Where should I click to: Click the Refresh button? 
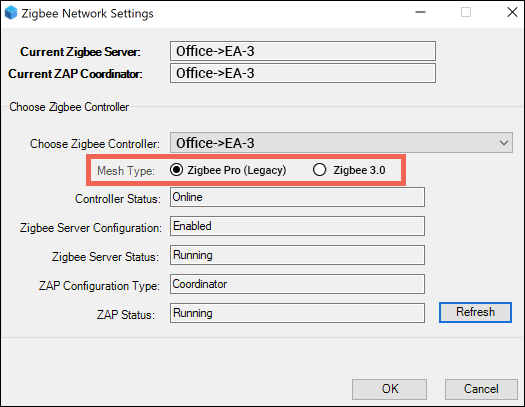(475, 312)
